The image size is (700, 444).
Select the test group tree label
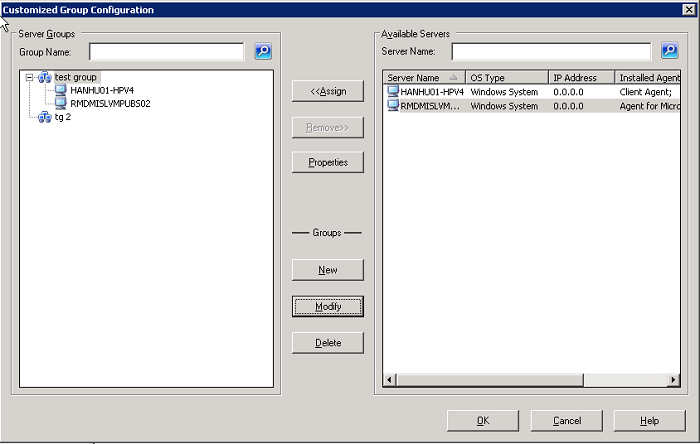tap(76, 77)
